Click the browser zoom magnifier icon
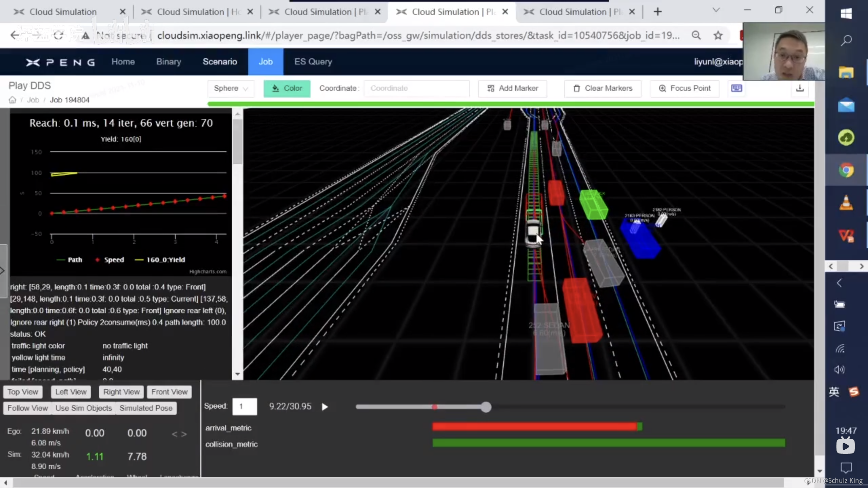Viewport: 868px width, 488px height. point(696,35)
